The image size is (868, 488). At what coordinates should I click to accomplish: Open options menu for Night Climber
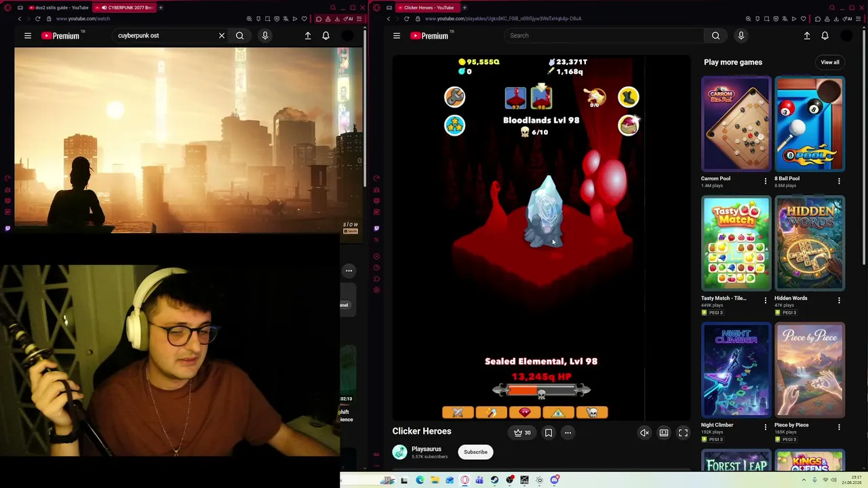766,427
